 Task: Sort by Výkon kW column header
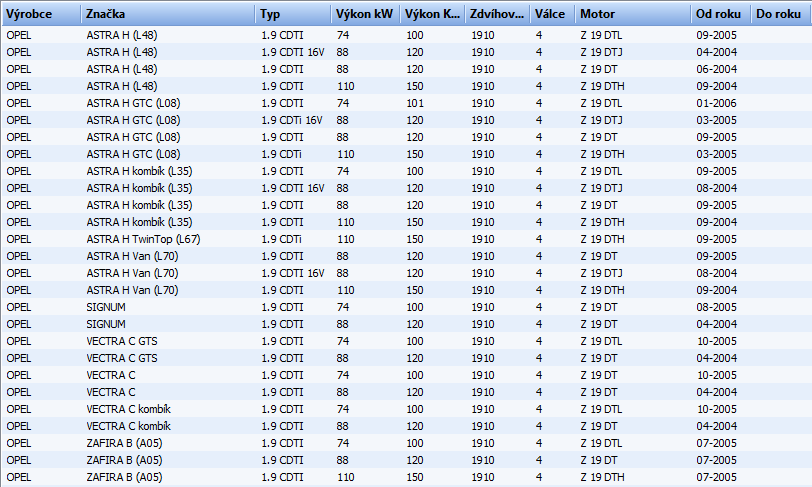[x=366, y=14]
